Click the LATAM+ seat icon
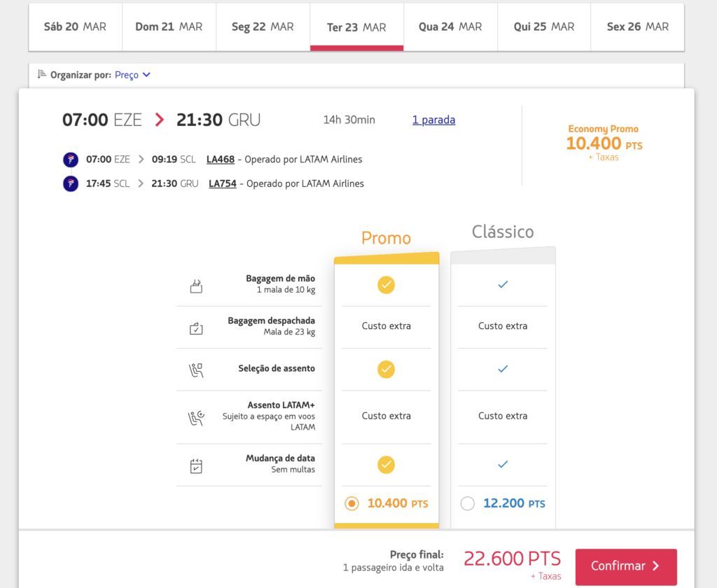The width and height of the screenshot is (717, 588). pyautogui.click(x=196, y=418)
